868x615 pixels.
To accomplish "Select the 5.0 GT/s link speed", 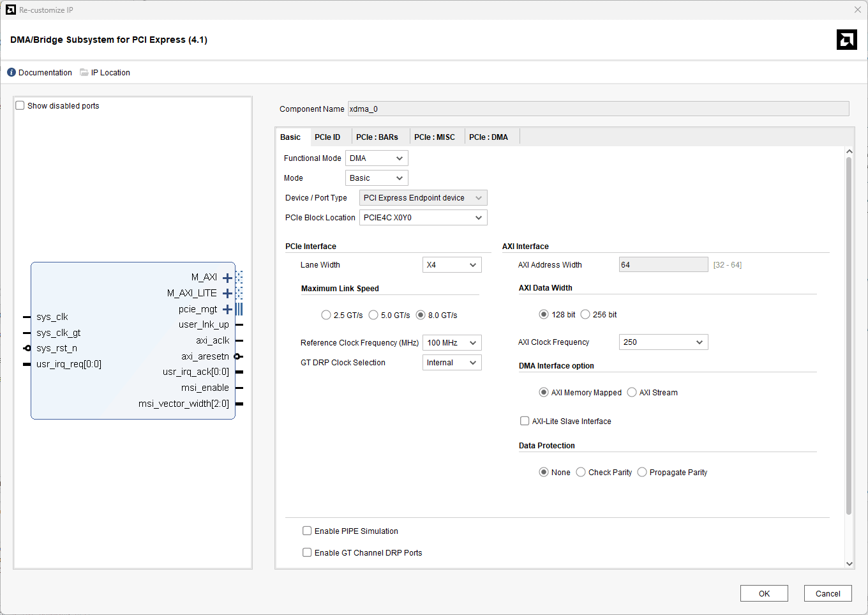I will 374,315.
